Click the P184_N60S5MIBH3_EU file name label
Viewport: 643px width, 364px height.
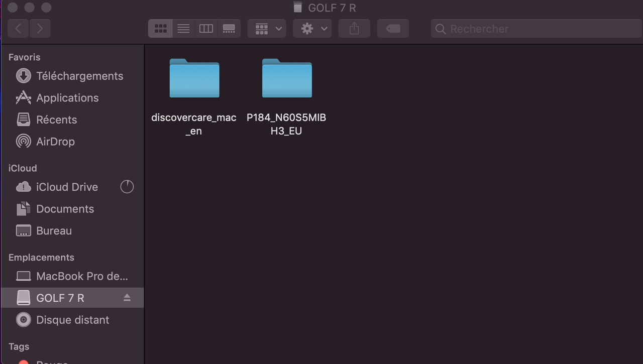click(x=286, y=124)
